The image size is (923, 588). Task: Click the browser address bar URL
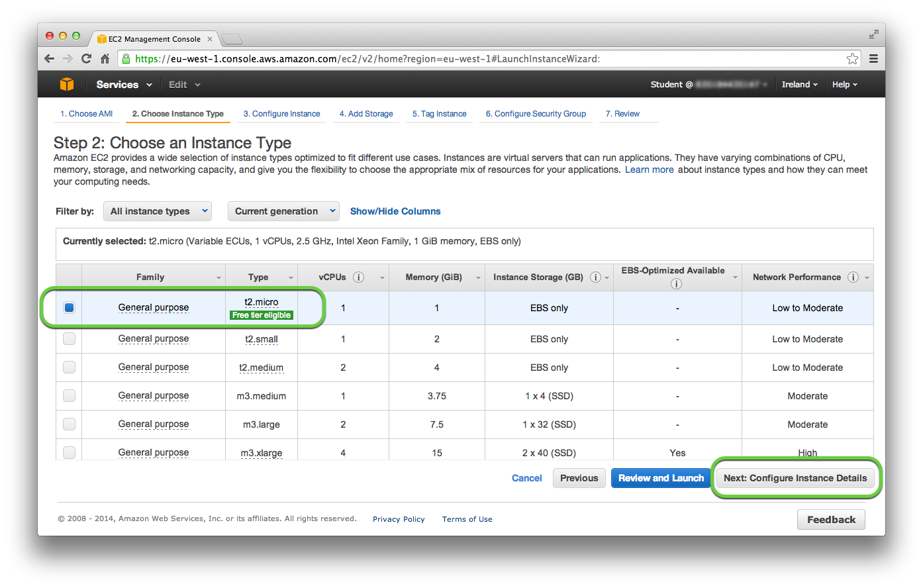click(367, 59)
